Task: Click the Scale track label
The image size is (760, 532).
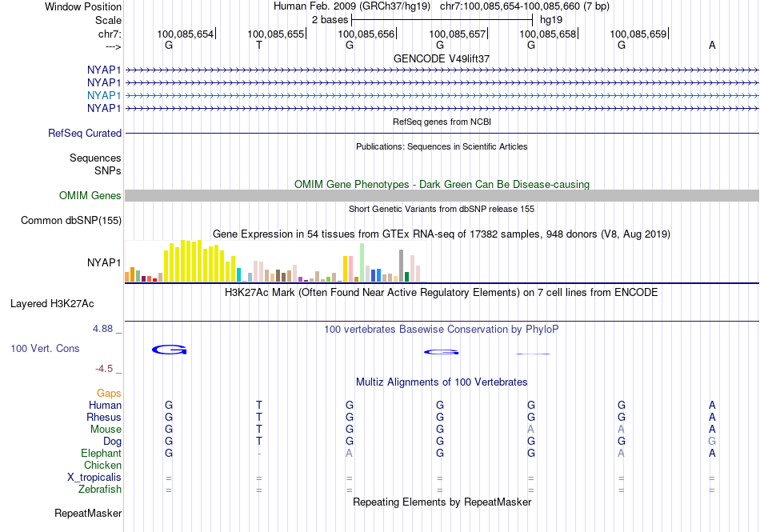Action: click(108, 20)
